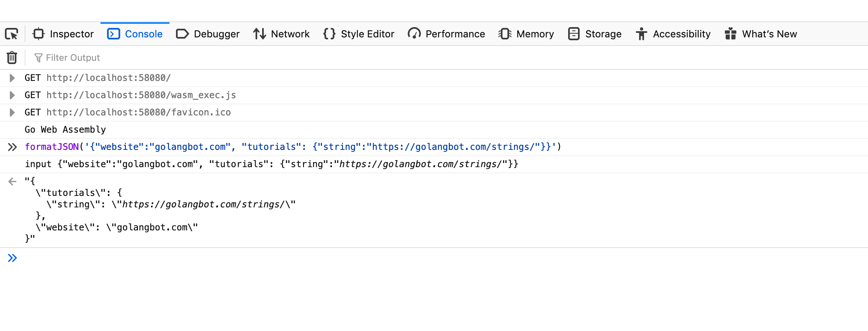Open the wasm_exec.js URL link

pos(141,95)
